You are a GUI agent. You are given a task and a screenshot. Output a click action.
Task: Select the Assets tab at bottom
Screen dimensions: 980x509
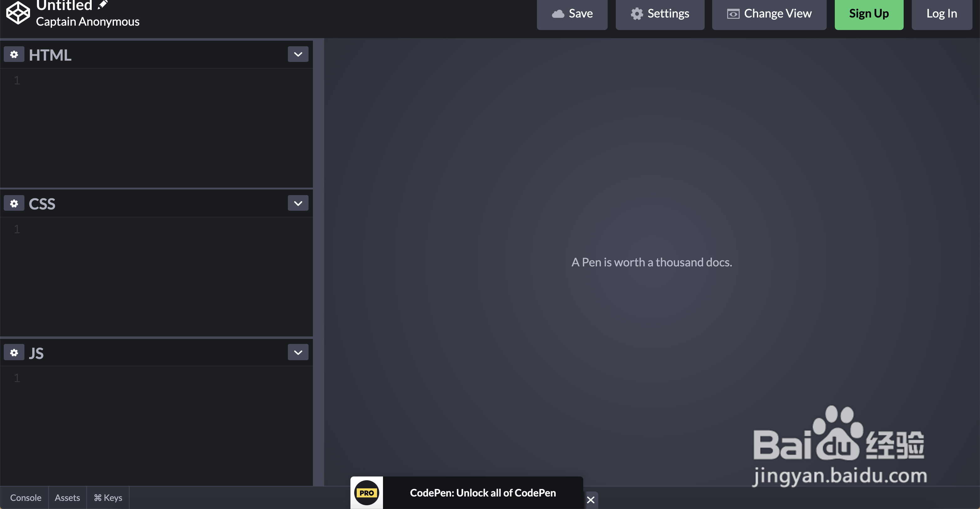[67, 498]
